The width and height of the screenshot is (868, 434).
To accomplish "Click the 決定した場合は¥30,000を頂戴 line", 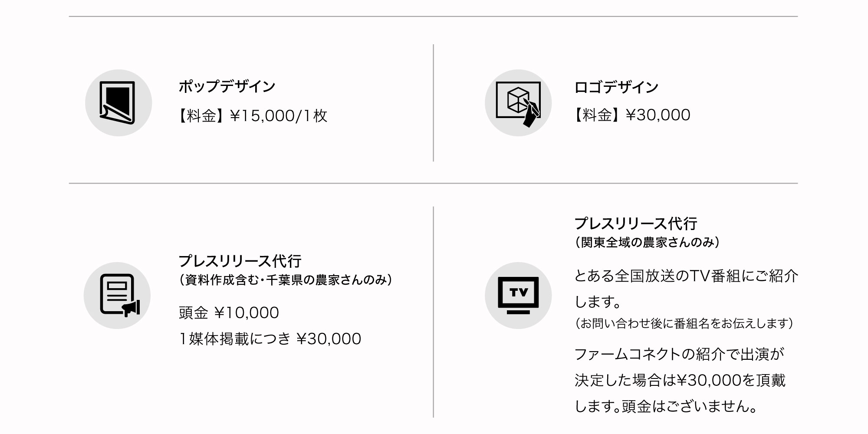I will (x=680, y=380).
